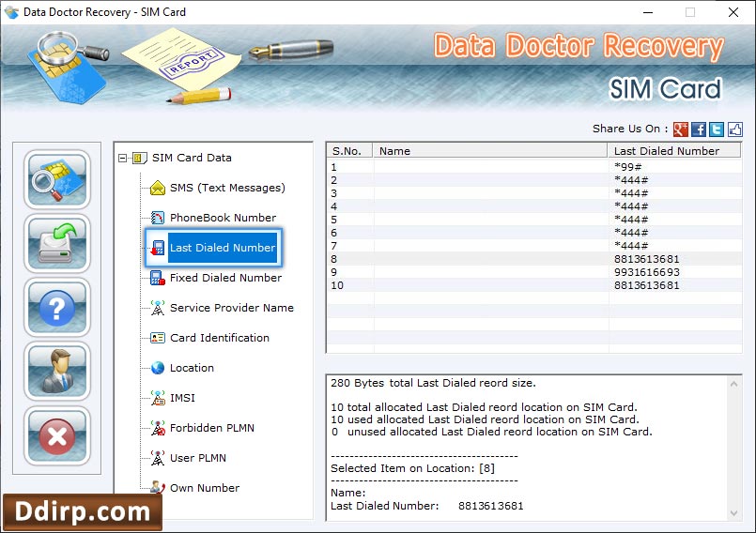This screenshot has height=533, width=756.
Task: Click the SIM Card Data root icon
Action: click(x=139, y=158)
